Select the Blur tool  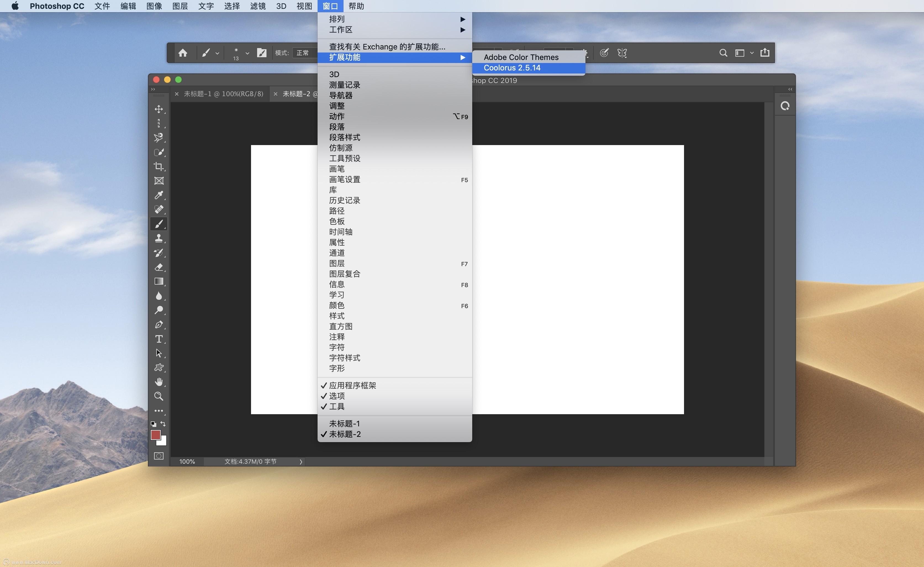[x=159, y=296]
